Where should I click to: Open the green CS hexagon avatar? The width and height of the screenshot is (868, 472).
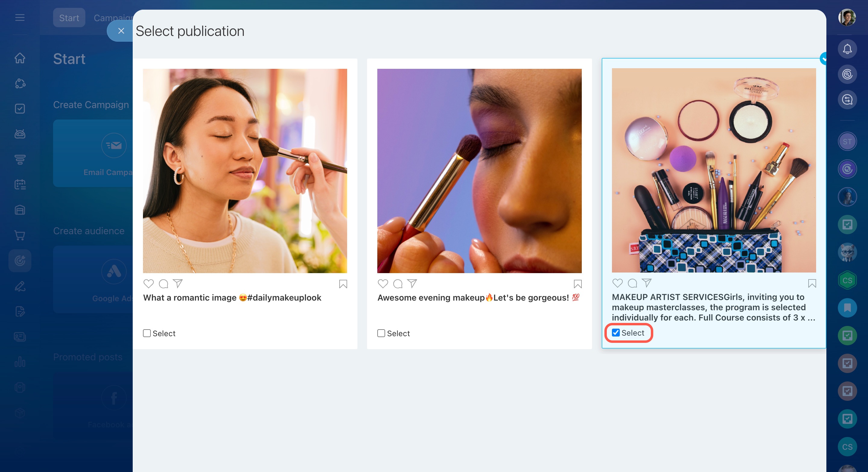pyautogui.click(x=847, y=280)
